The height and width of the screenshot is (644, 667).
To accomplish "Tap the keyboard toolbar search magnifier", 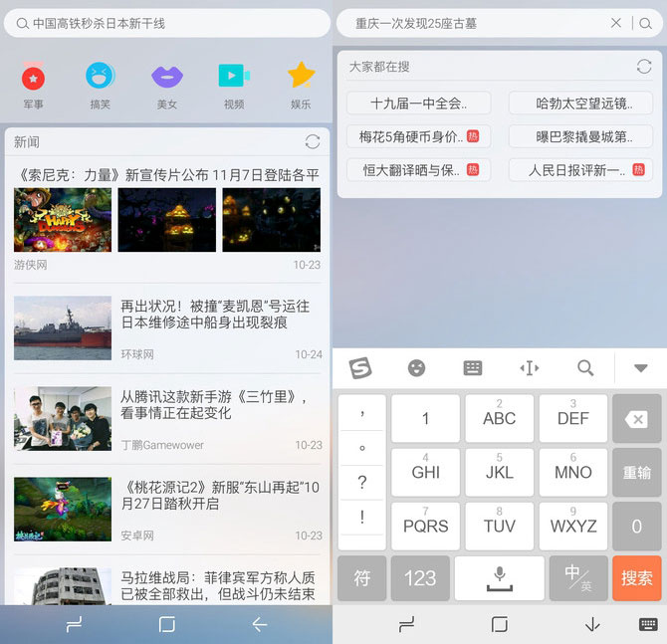I will click(585, 368).
